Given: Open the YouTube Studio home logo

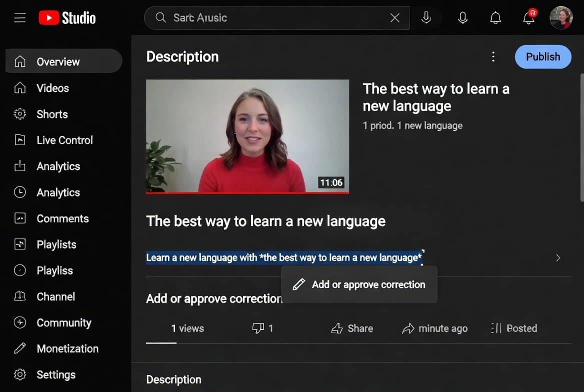Looking at the screenshot, I should (67, 18).
